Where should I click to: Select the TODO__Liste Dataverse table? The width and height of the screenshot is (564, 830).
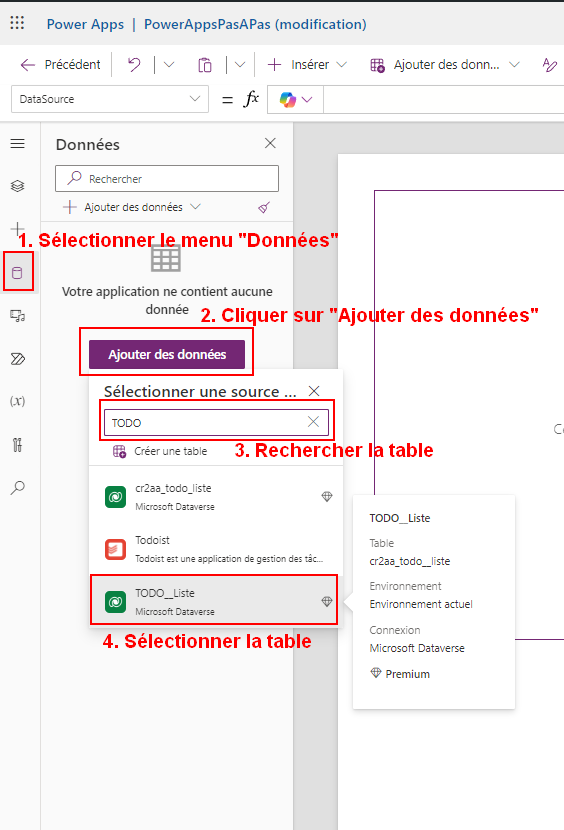click(216, 601)
